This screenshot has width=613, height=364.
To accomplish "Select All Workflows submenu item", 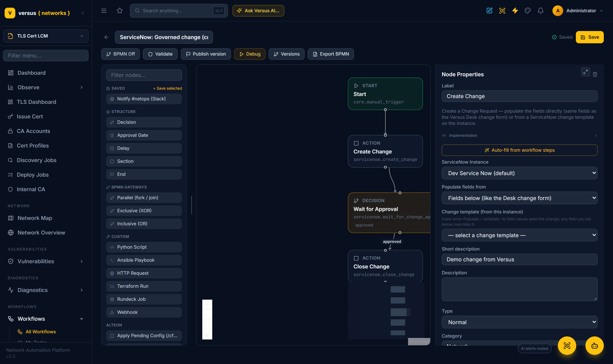I will click(41, 332).
